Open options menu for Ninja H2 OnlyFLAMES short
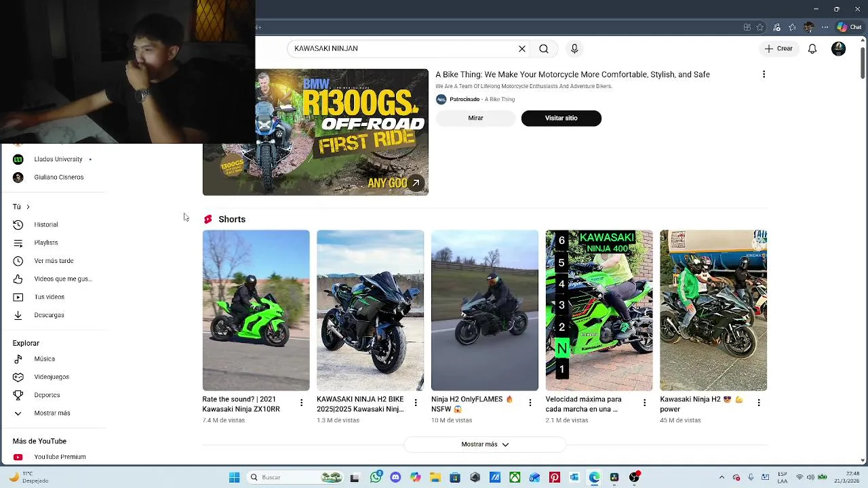The height and width of the screenshot is (488, 868). 530,403
